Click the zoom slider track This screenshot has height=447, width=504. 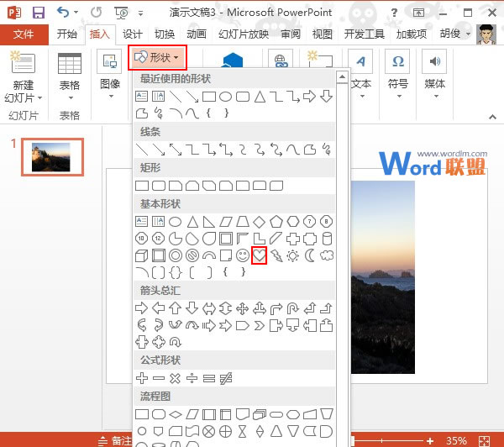coord(389,441)
